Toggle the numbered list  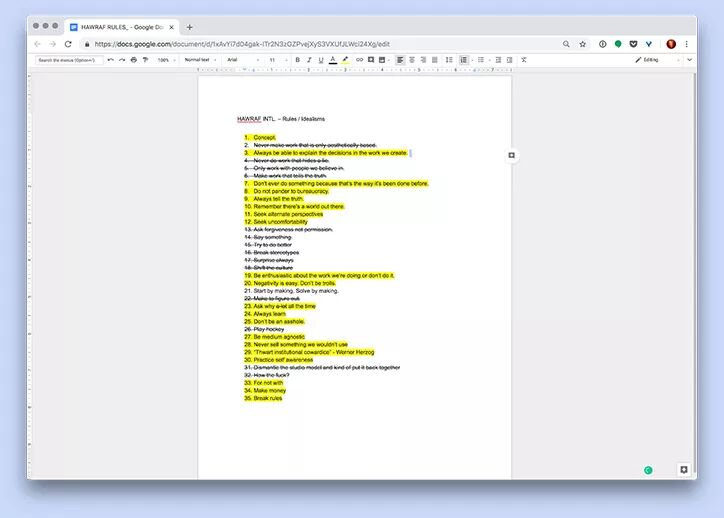click(x=464, y=60)
